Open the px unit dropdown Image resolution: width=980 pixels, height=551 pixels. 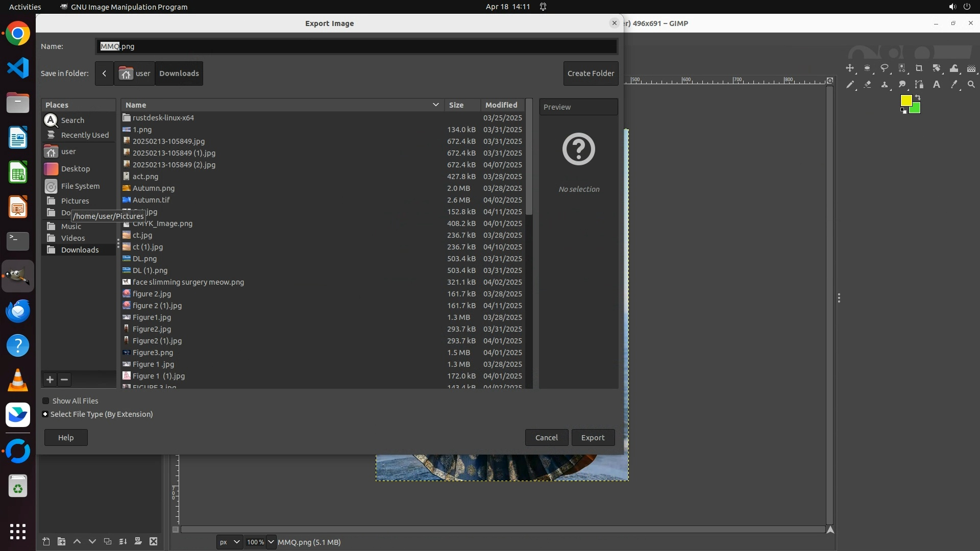click(x=229, y=542)
